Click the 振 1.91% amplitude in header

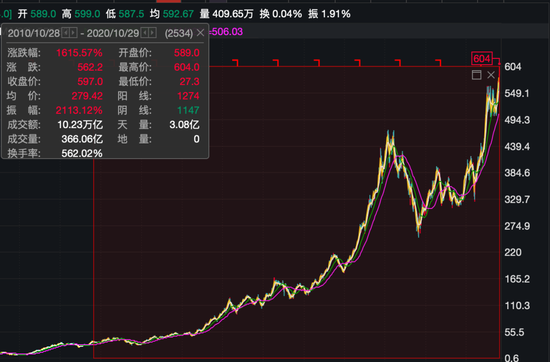[x=329, y=14]
